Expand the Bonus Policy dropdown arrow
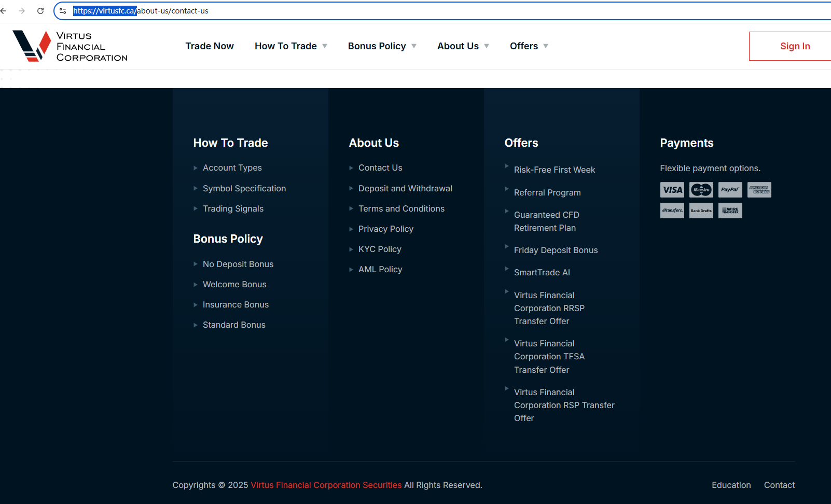The height and width of the screenshot is (504, 831). point(414,46)
